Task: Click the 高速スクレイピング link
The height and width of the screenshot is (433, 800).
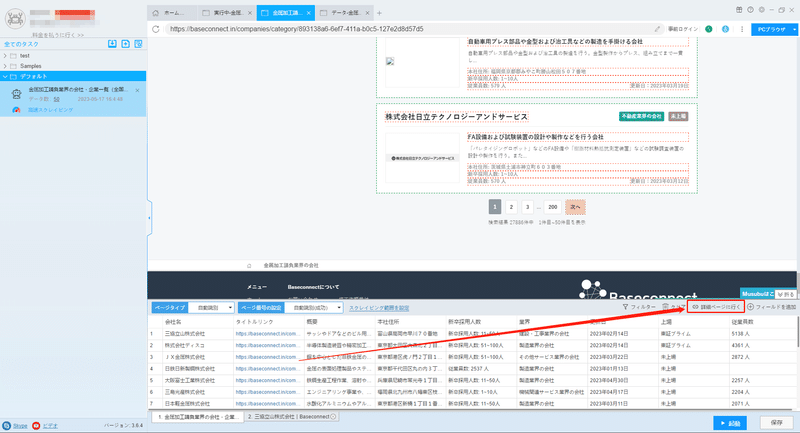Action: [x=51, y=110]
